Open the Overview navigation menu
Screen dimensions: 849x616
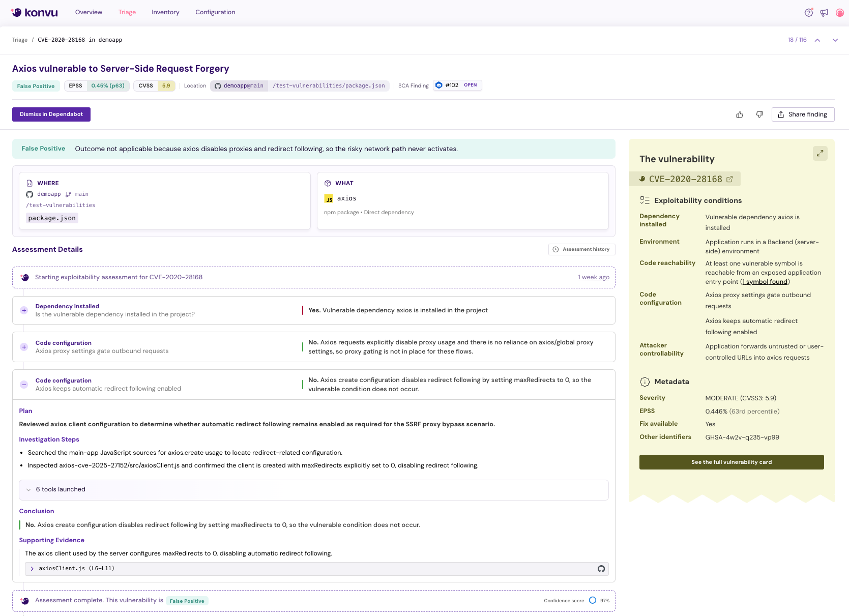pos(89,12)
